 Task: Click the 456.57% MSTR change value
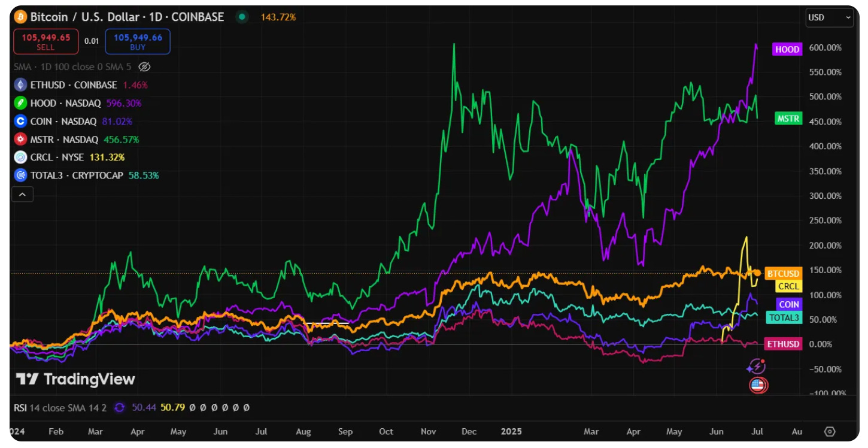[121, 140]
